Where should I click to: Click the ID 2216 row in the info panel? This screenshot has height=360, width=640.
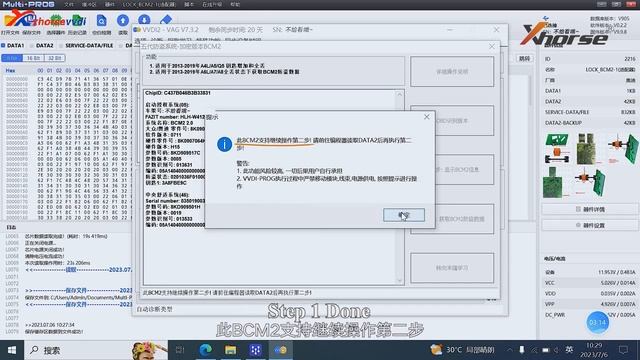click(x=589, y=59)
